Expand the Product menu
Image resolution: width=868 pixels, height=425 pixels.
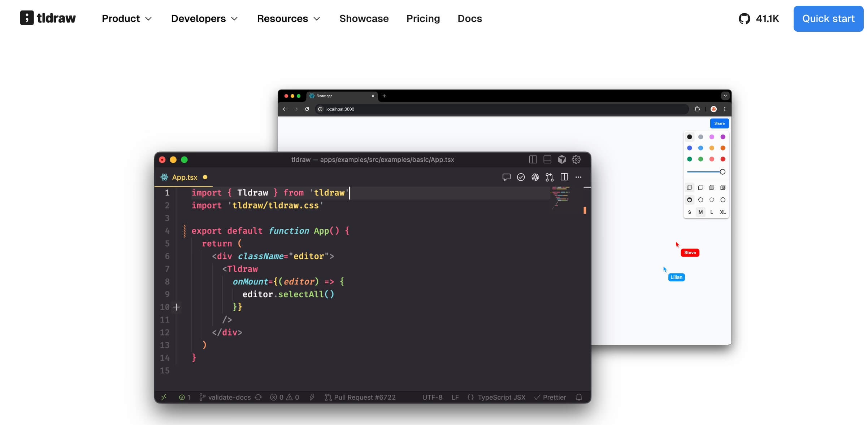coord(127,19)
